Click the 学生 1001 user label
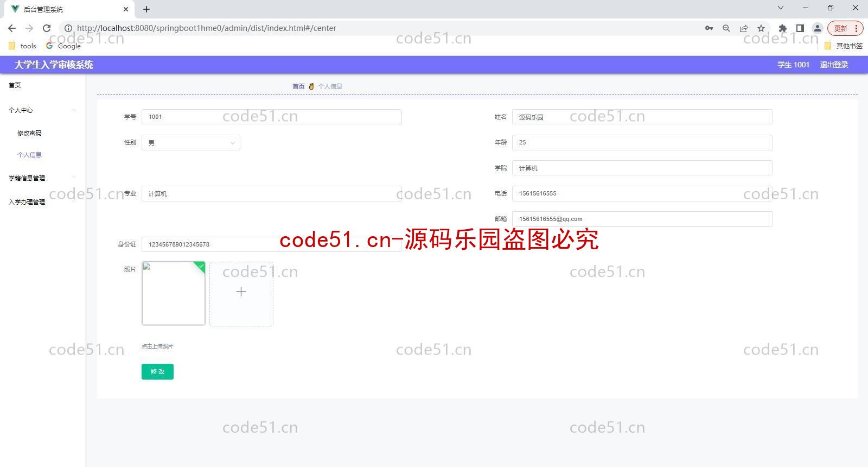Viewport: 868px width, 467px height. 793,65
